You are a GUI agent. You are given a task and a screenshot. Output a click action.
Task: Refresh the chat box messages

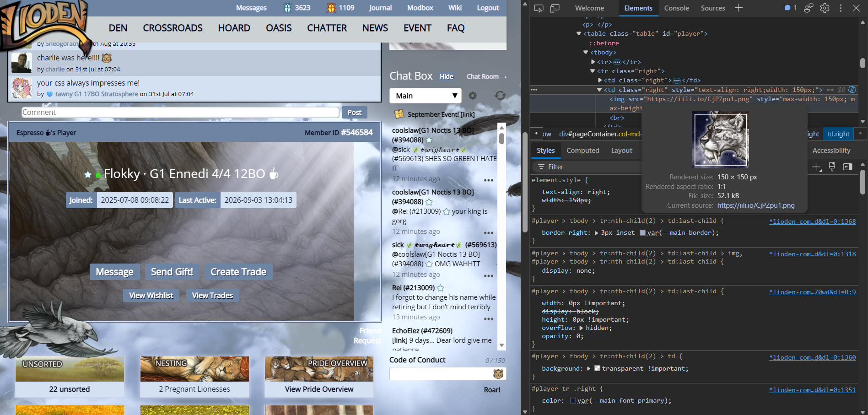click(x=500, y=95)
